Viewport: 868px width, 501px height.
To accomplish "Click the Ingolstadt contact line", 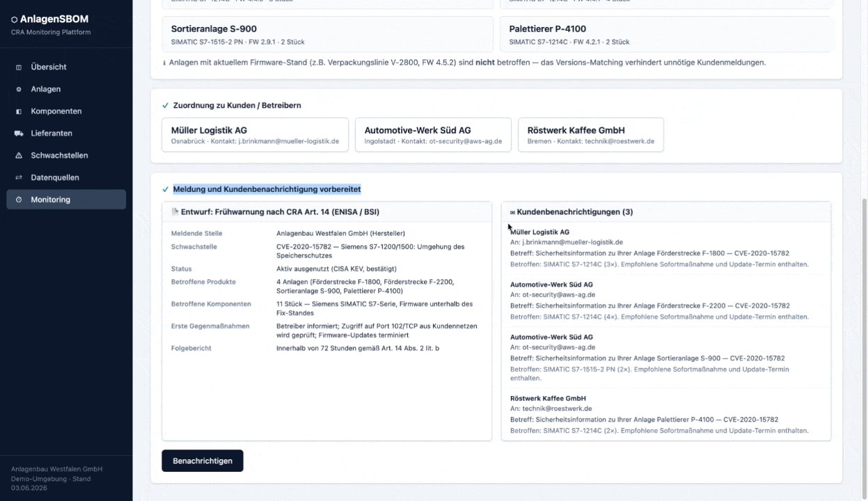I will click(433, 141).
